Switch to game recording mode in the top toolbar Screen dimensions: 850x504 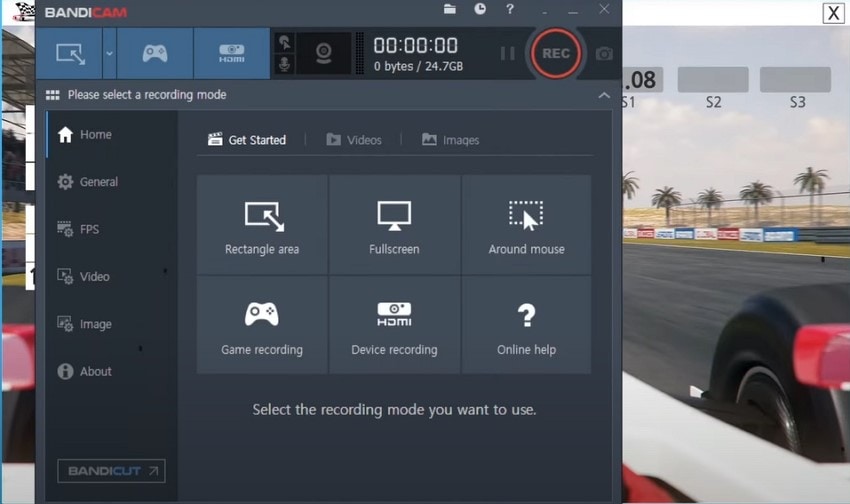pos(155,54)
